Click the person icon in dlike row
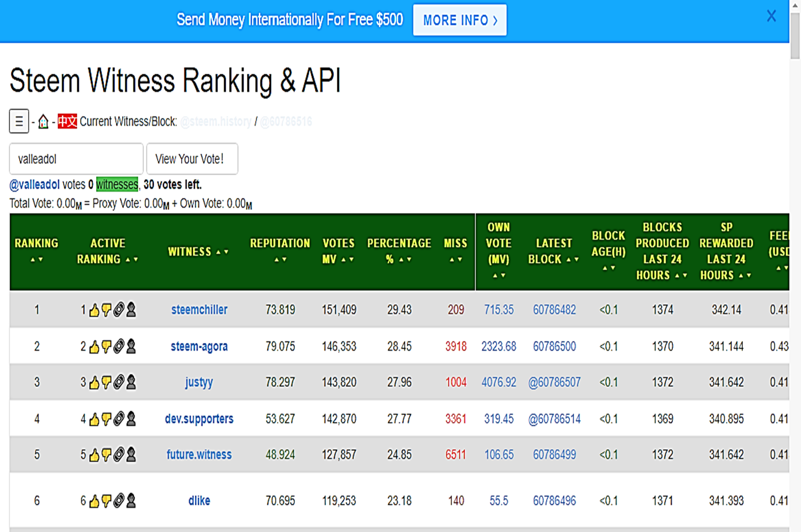Viewport: 801px width, 532px height. [131, 500]
